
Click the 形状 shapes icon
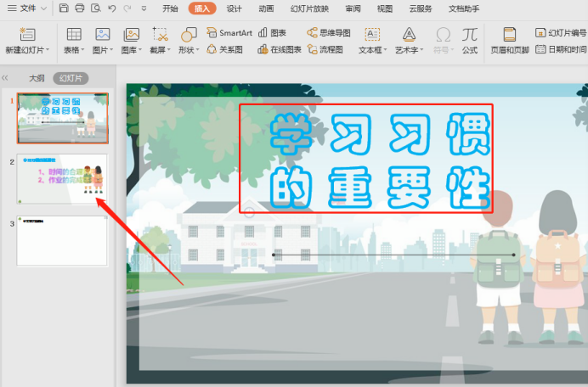point(189,35)
